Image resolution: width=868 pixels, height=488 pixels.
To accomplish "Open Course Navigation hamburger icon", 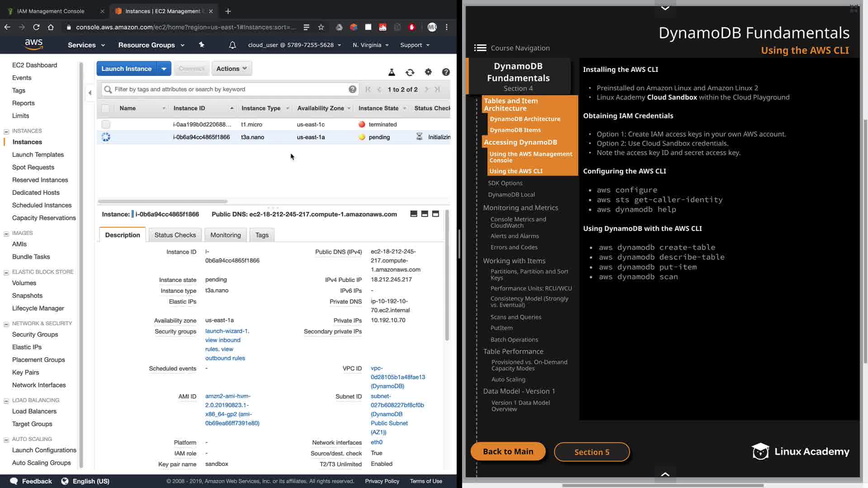I will point(480,48).
